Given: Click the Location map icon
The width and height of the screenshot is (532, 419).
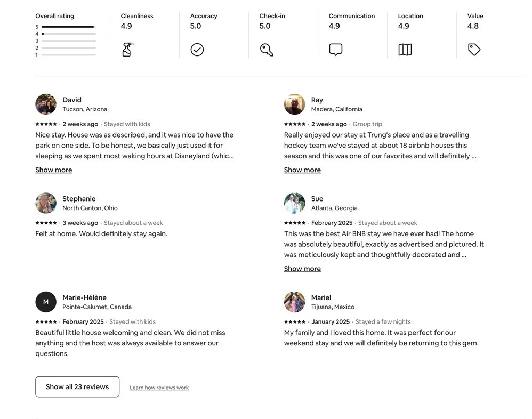Looking at the screenshot, I should pyautogui.click(x=405, y=50).
